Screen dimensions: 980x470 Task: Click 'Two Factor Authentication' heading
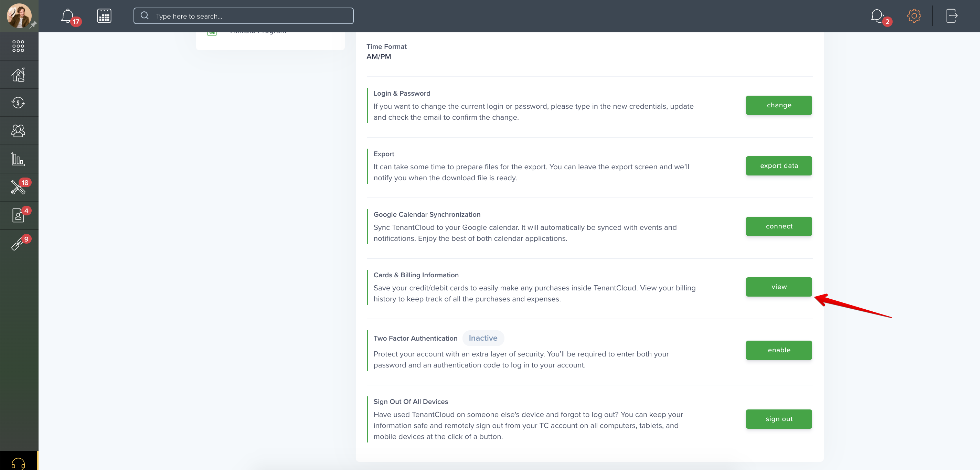415,339
